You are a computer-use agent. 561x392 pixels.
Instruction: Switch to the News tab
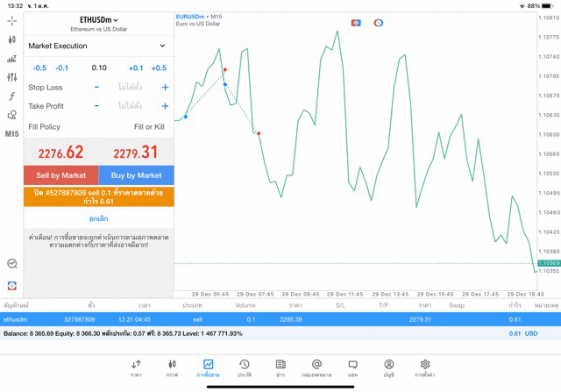280,367
